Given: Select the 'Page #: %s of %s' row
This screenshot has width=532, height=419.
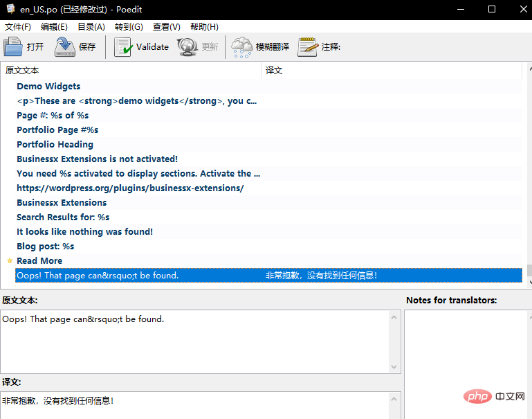Looking at the screenshot, I should [x=268, y=116].
